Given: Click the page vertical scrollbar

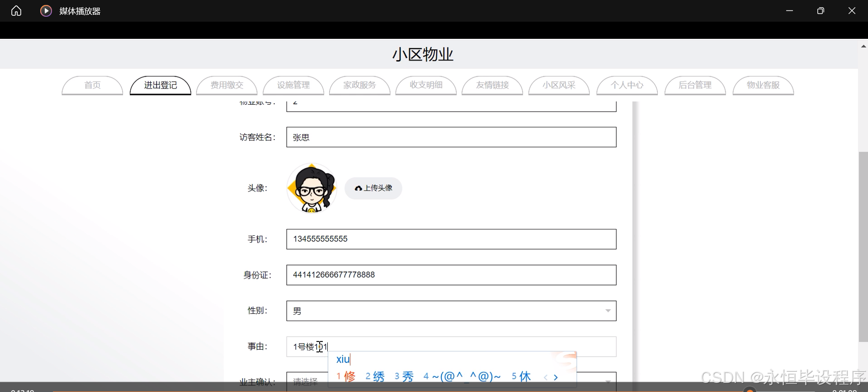Looking at the screenshot, I should pyautogui.click(x=863, y=247).
